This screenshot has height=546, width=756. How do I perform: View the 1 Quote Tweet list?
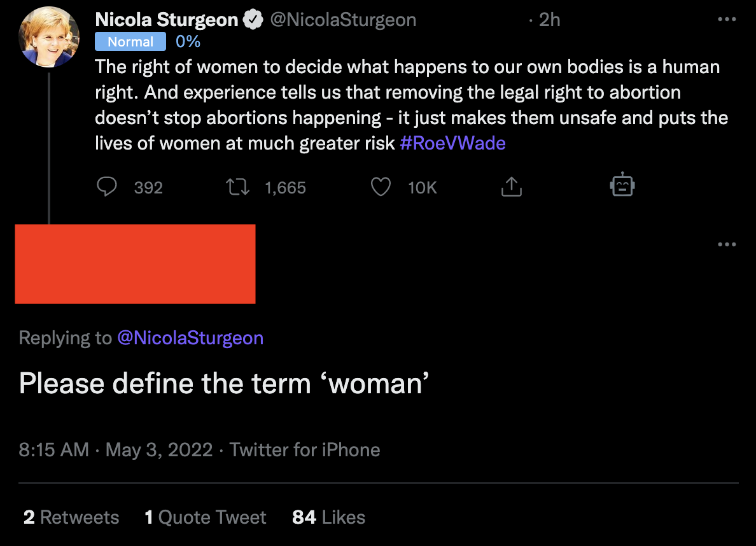click(x=206, y=517)
